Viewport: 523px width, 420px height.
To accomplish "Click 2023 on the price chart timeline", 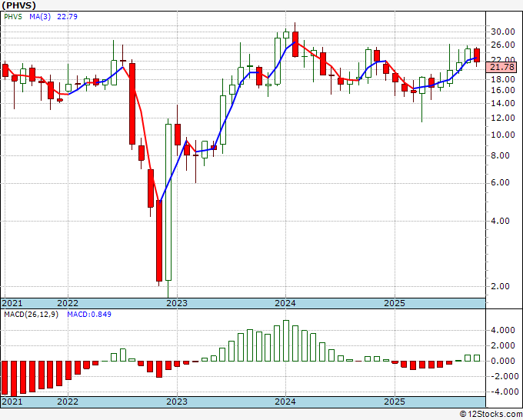I will 177,303.
